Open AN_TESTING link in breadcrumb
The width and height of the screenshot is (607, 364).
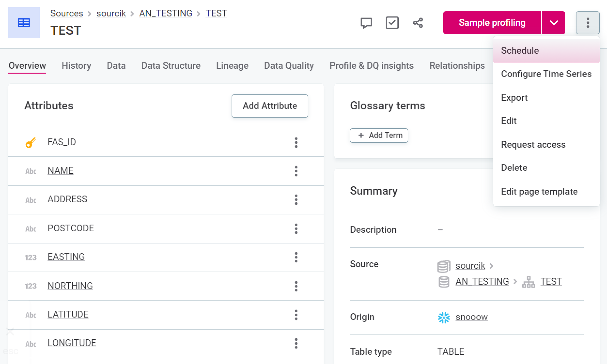click(x=165, y=13)
